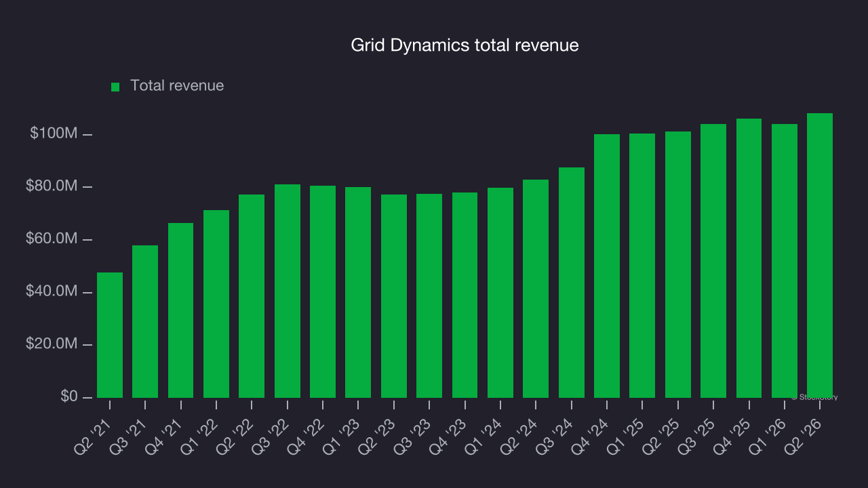Viewport: 868px width, 488px height.
Task: Select the 'Total revenue' legend label
Action: [x=177, y=86]
